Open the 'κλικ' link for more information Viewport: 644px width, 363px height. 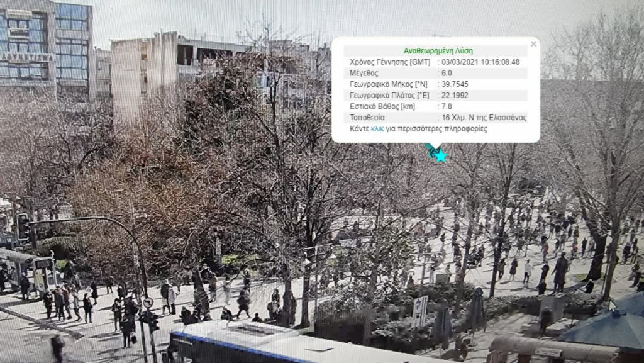[x=377, y=129]
